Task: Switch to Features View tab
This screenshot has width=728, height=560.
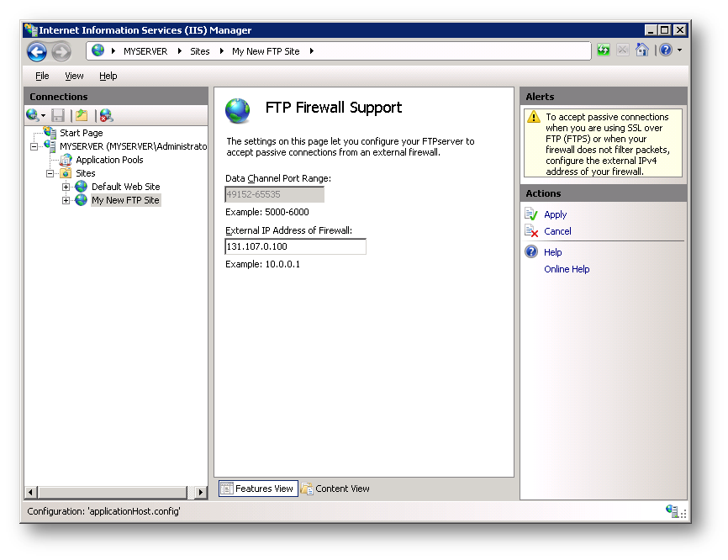Action: (x=258, y=489)
